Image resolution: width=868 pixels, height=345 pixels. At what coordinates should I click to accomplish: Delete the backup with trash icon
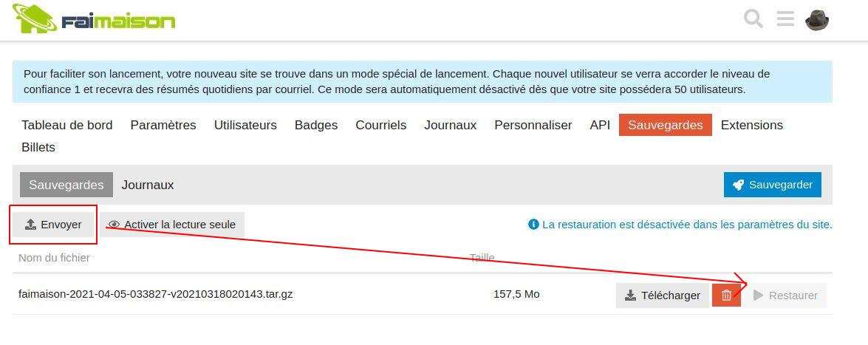(x=726, y=296)
